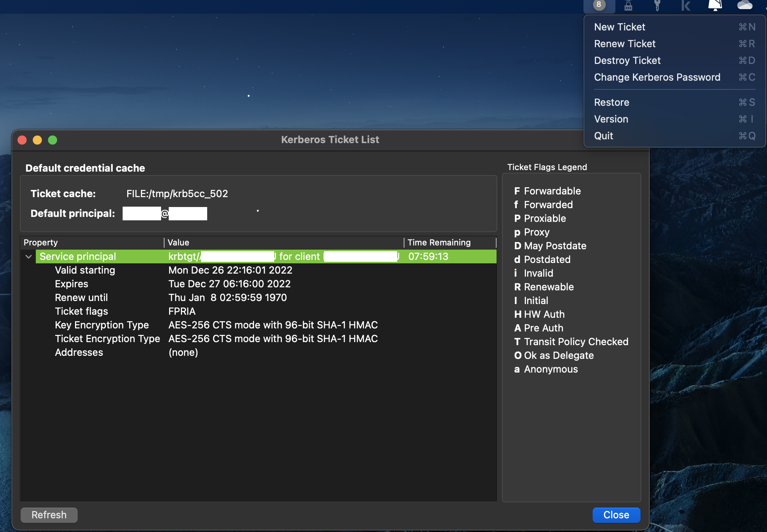Click the Time Remaining column header

(439, 242)
